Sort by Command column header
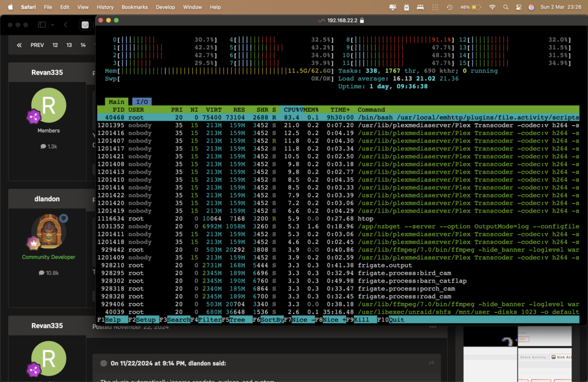This screenshot has height=382, width=588. (371, 109)
